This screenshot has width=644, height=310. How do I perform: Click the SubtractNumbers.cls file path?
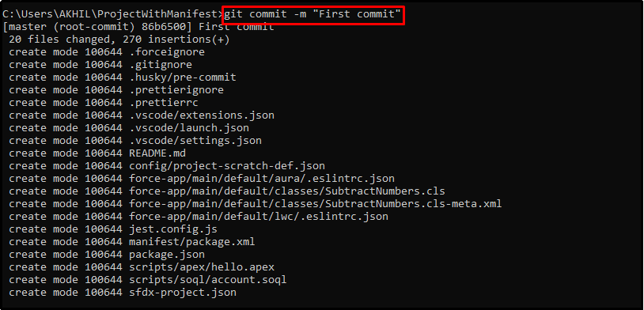coord(287,191)
